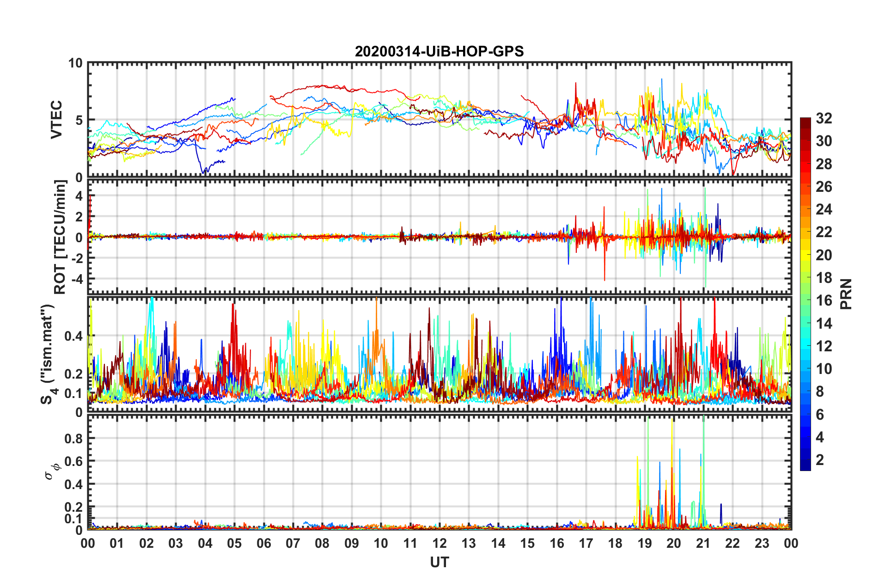Click the 15 hour tick on UT axis

[x=527, y=544]
